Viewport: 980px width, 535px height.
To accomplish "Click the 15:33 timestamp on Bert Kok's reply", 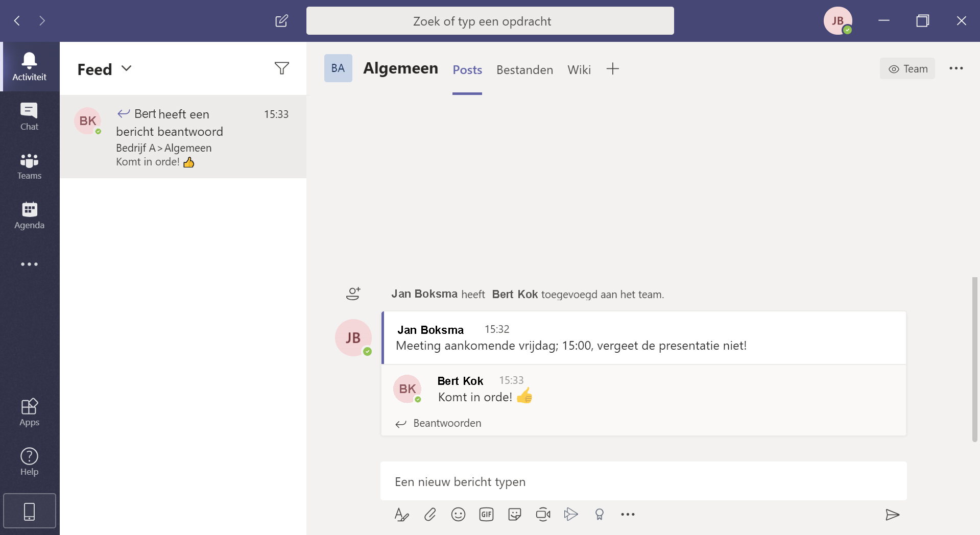I will pyautogui.click(x=511, y=380).
